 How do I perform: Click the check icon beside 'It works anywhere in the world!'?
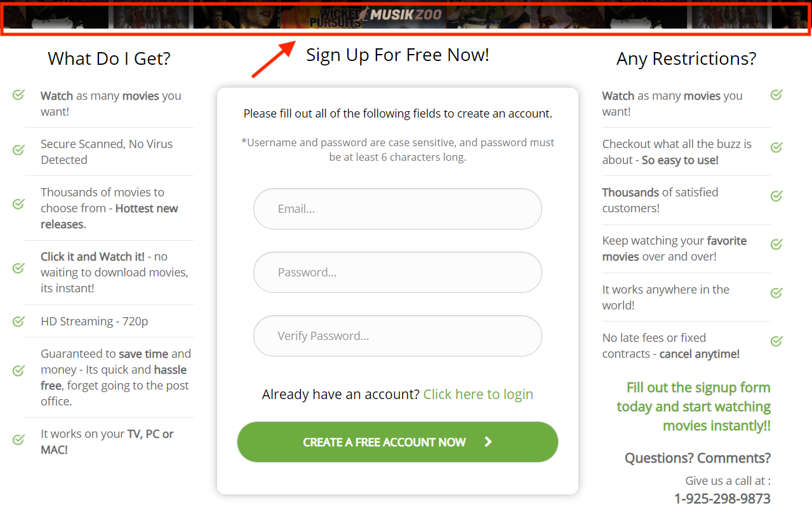[776, 293]
